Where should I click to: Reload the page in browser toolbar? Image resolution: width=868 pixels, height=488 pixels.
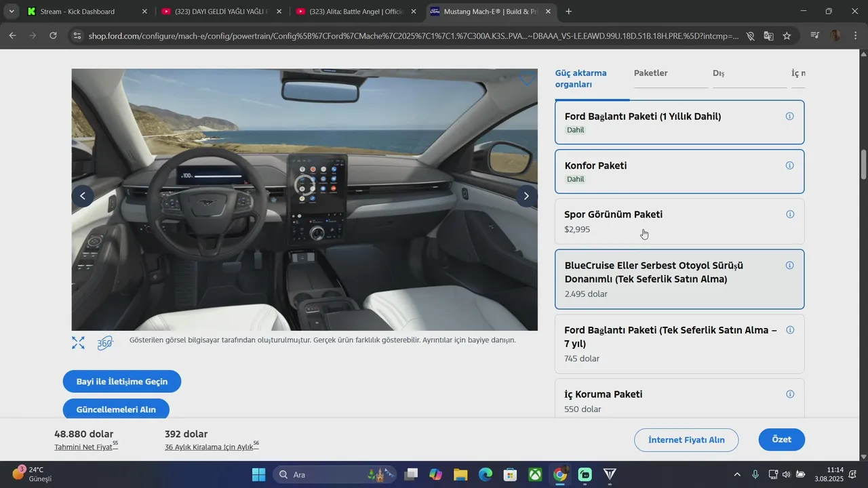click(x=53, y=35)
